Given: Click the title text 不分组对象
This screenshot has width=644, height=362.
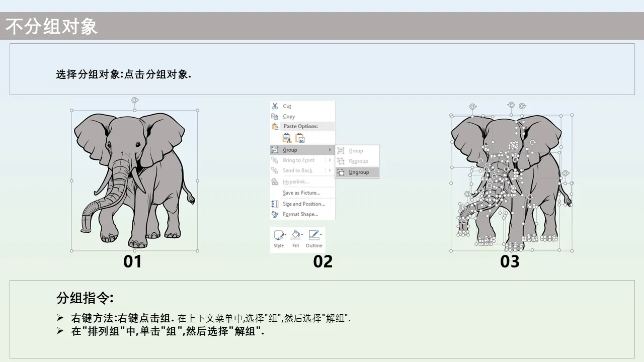Looking at the screenshot, I should (x=51, y=27).
